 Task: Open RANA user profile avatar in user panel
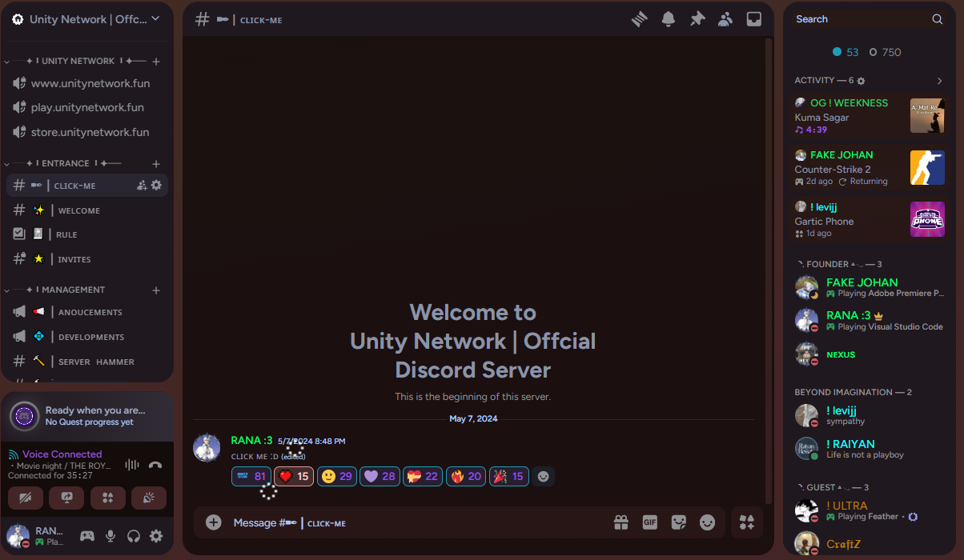[x=18, y=536]
